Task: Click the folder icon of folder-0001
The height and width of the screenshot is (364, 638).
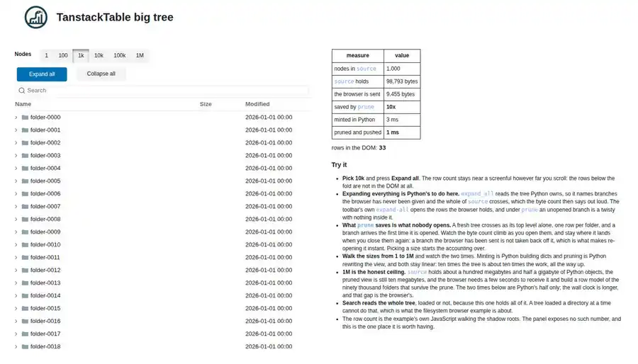Action: point(26,130)
